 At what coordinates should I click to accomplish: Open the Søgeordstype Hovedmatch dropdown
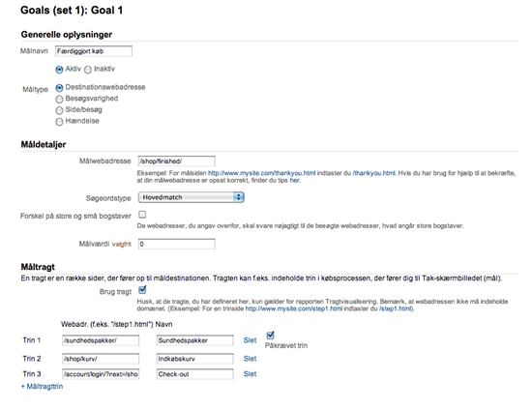pyautogui.click(x=191, y=197)
